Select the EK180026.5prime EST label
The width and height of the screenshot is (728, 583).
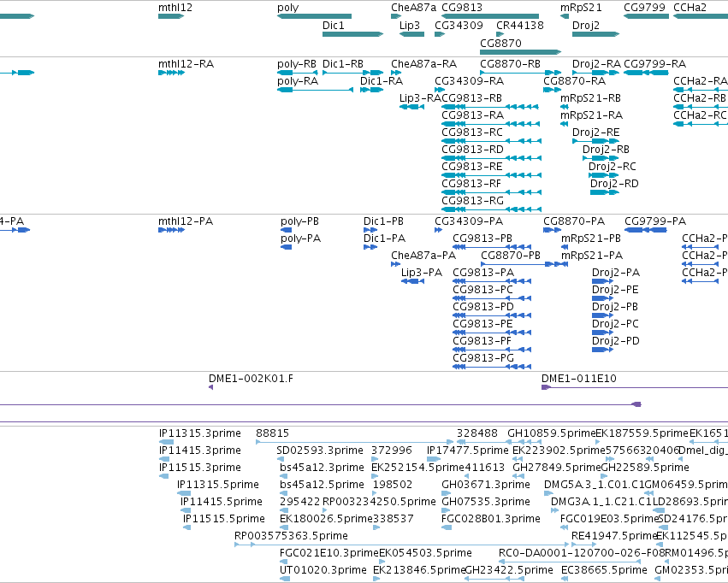point(327,519)
